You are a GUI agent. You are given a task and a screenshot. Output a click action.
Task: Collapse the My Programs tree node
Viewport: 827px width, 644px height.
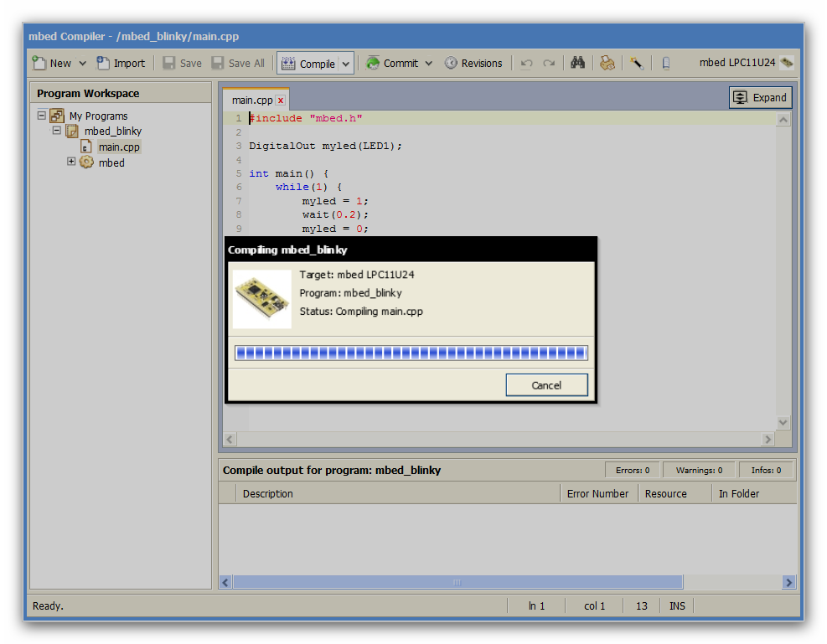pyautogui.click(x=42, y=115)
